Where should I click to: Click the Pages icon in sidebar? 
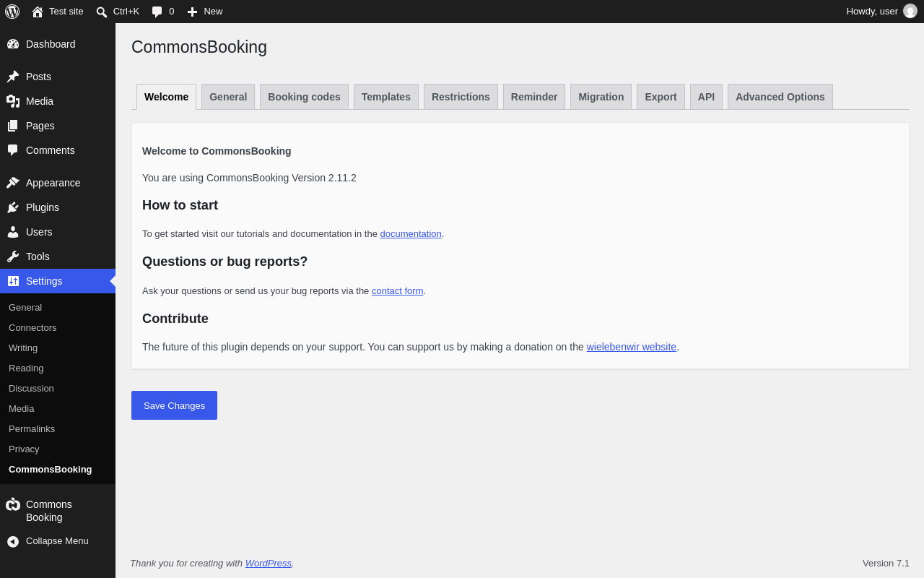13,126
